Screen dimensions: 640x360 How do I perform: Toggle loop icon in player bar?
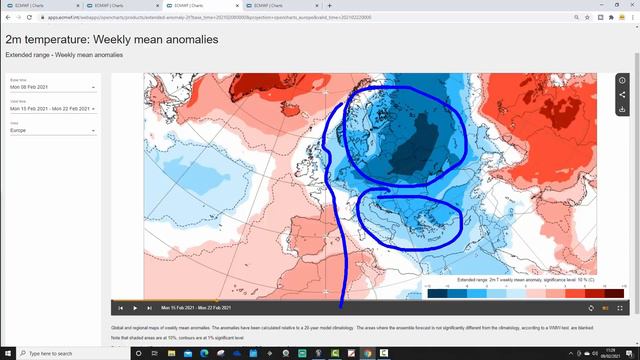tap(591, 308)
